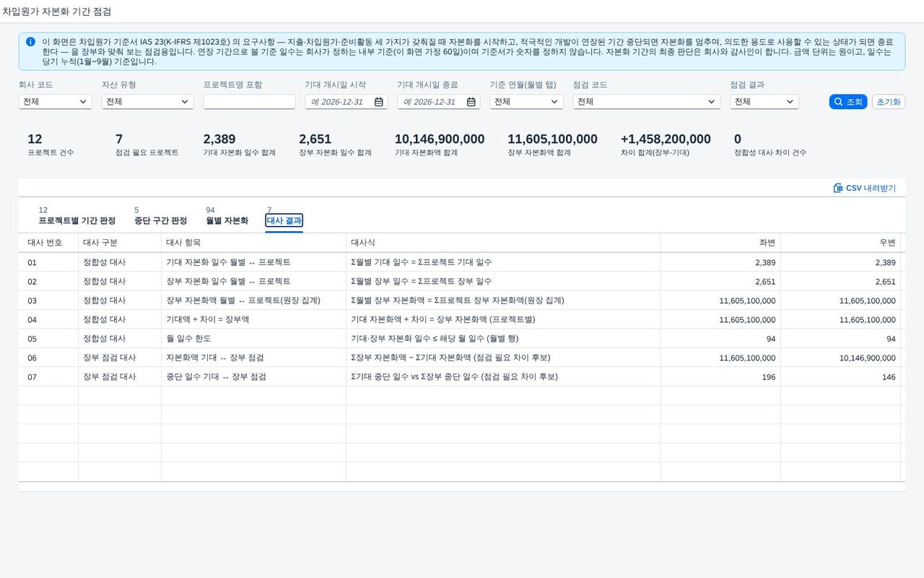Image resolution: width=924 pixels, height=578 pixels.
Task: Switch to 중단 구간 판정 tab
Action: (160, 220)
